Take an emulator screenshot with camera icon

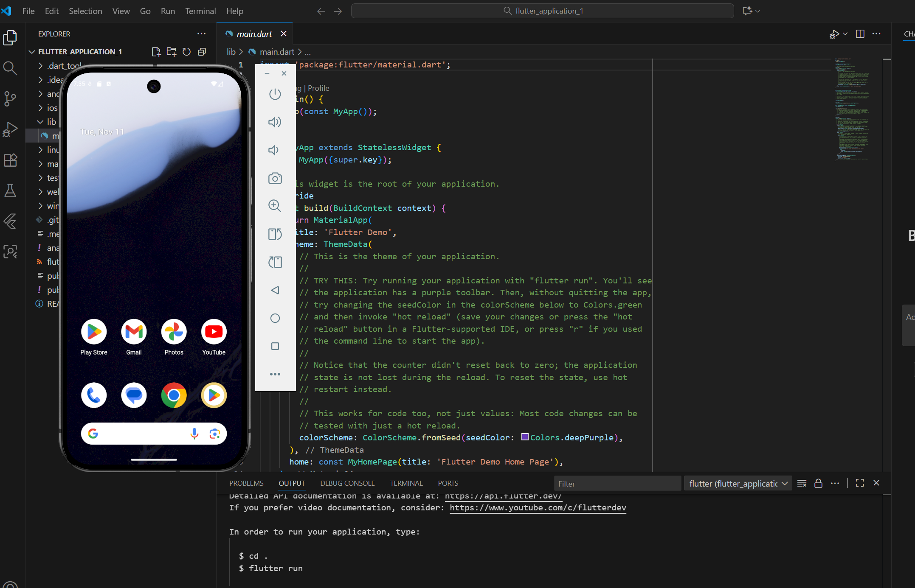click(275, 178)
